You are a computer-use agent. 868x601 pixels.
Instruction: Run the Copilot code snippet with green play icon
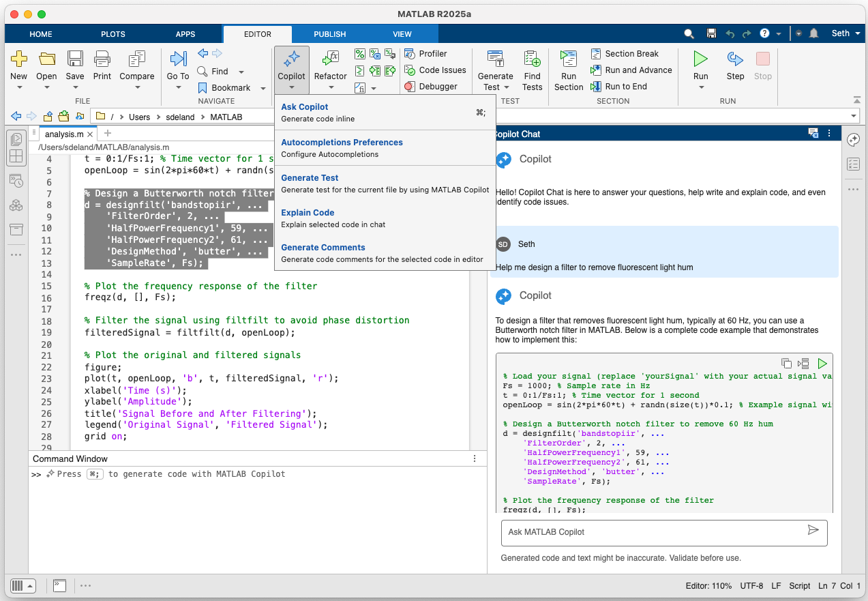822,364
